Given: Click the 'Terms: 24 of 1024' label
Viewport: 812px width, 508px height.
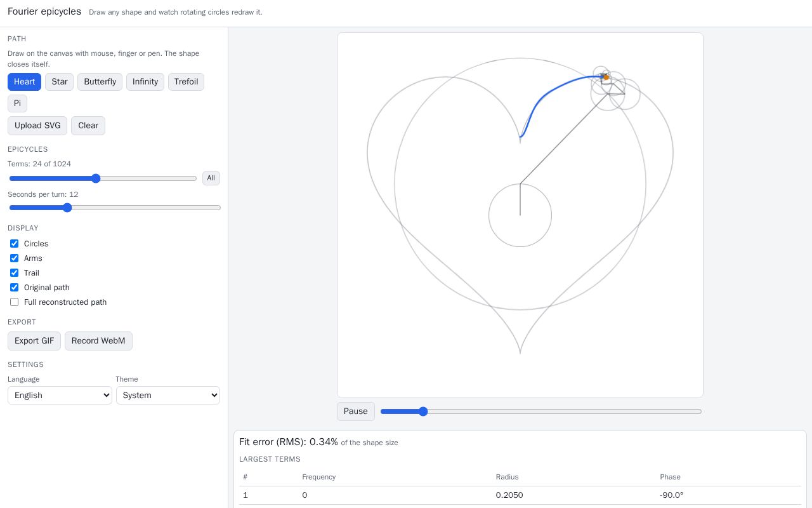Looking at the screenshot, I should [x=39, y=164].
